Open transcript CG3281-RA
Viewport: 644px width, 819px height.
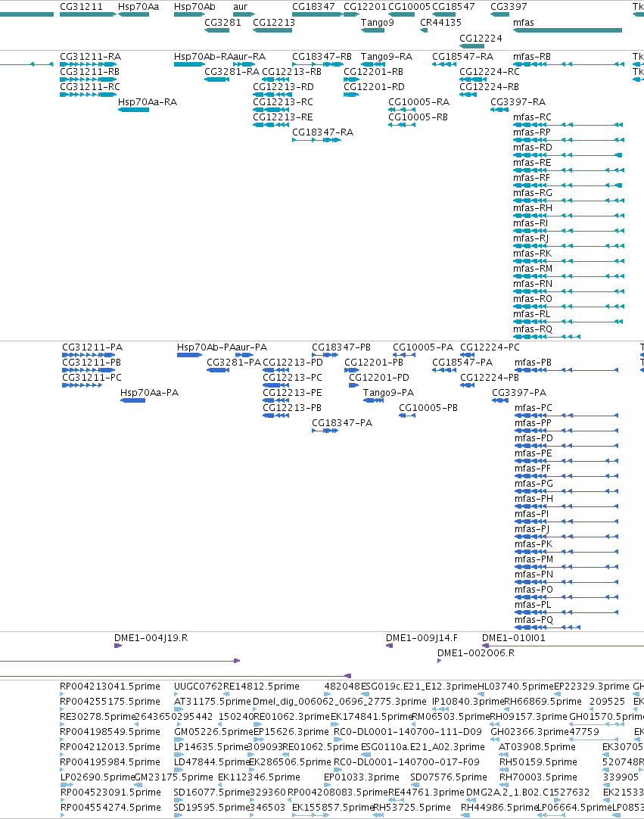(216, 79)
